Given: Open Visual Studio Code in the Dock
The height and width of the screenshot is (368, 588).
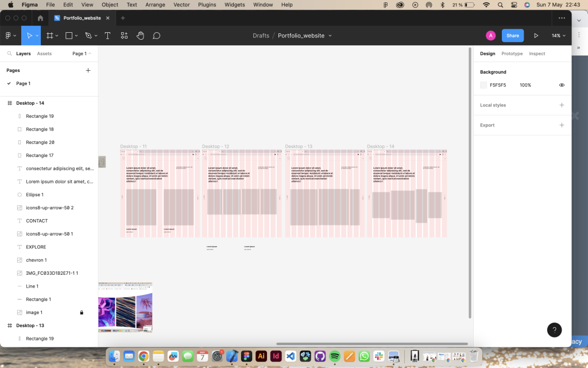Looking at the screenshot, I should [x=291, y=356].
